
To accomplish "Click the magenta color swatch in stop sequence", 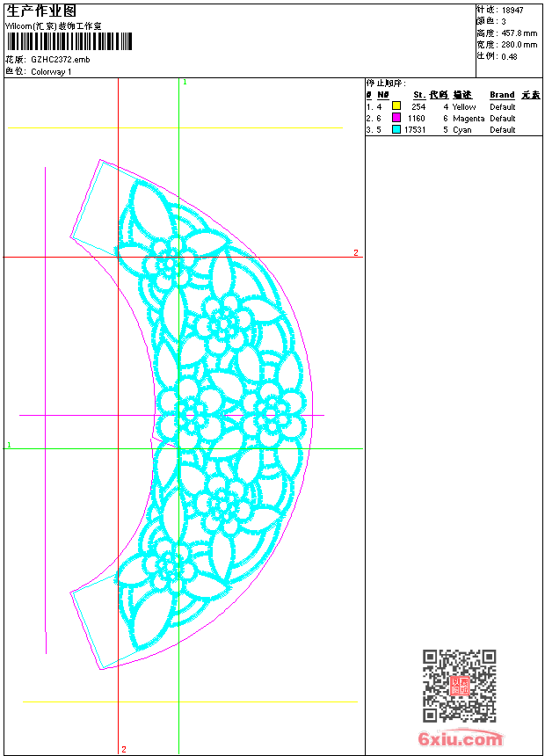I will (396, 118).
